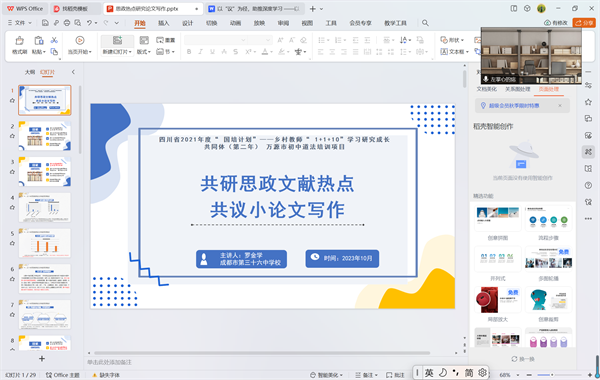Collapse the slide thumbnail panel chevron

tap(73, 72)
